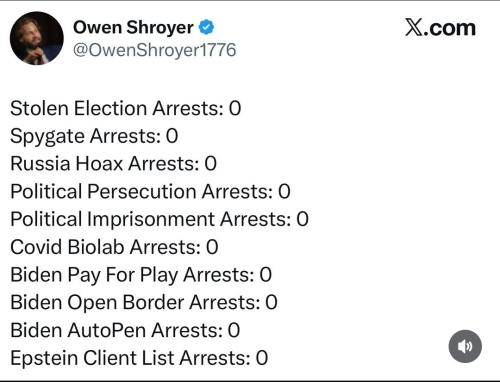Select the Biden Pay For Play line
500x382 pixels.
click(x=141, y=275)
